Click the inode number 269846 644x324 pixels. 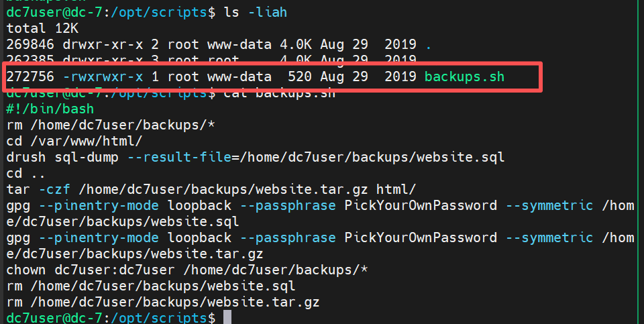tap(30, 44)
